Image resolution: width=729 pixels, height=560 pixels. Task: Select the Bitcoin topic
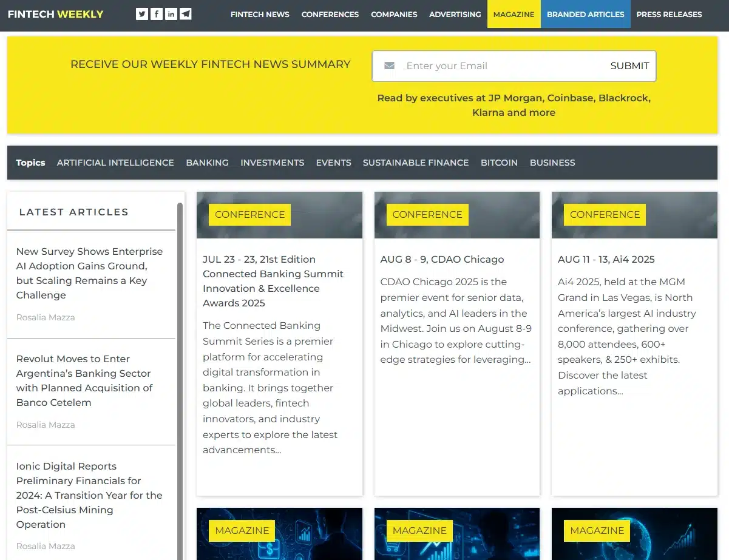[499, 163]
